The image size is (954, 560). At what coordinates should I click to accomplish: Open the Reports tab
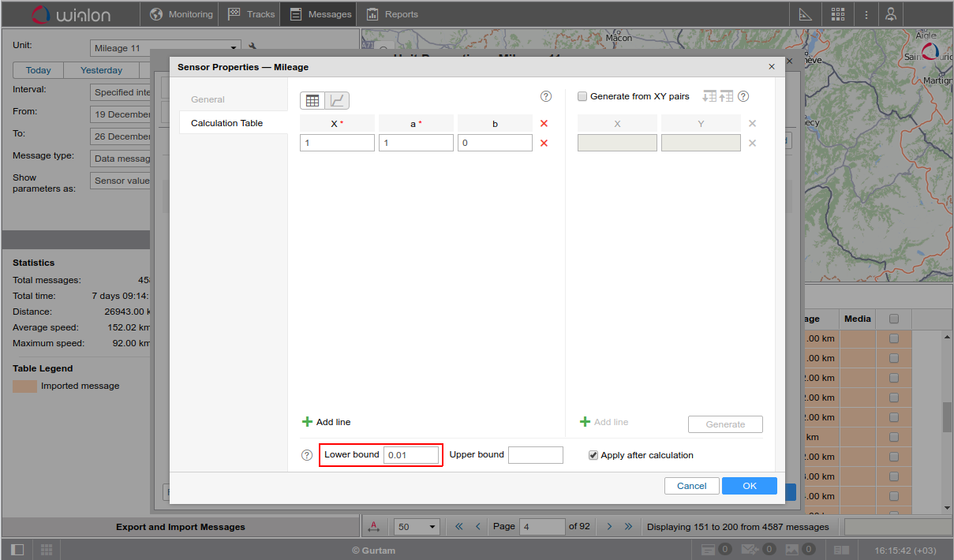[392, 14]
